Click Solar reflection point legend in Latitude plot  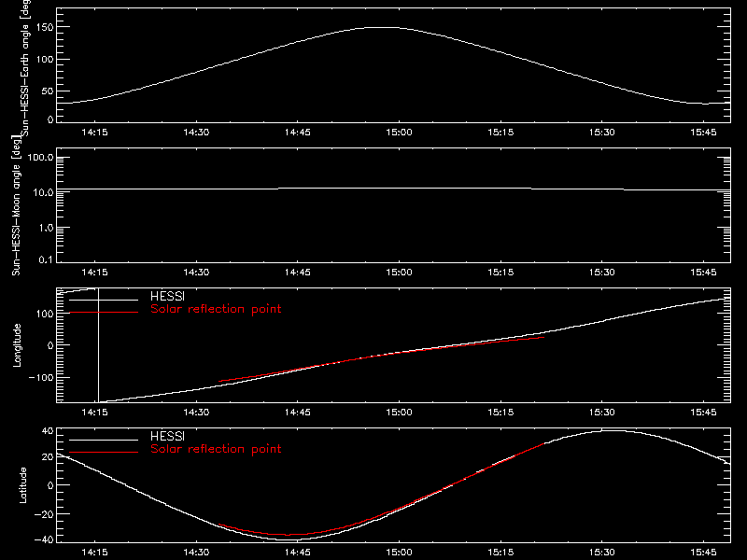click(x=216, y=449)
